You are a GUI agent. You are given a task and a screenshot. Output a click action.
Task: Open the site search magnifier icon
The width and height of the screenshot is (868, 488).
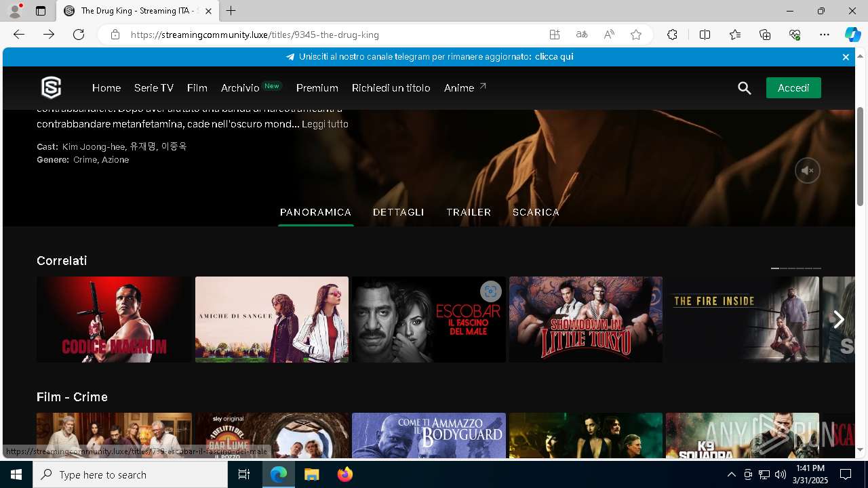coord(745,88)
